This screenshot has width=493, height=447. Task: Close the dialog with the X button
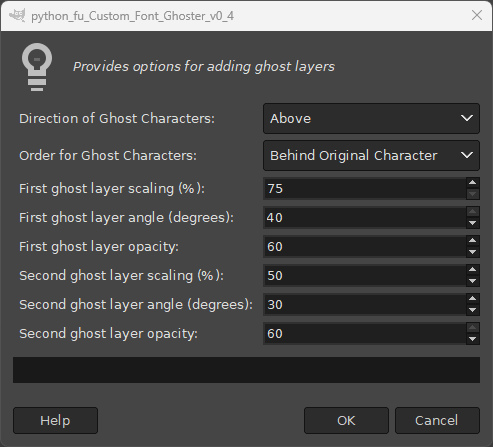477,15
